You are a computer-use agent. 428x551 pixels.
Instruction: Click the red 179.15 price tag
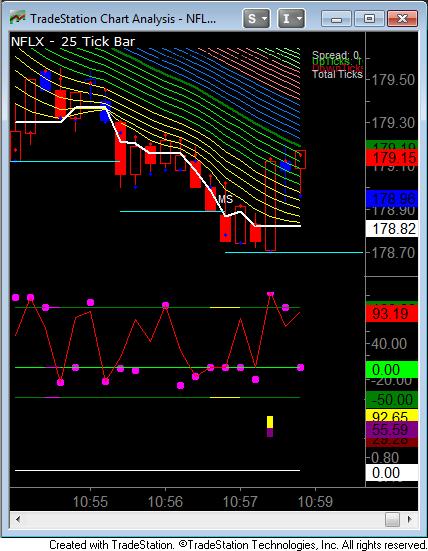392,158
